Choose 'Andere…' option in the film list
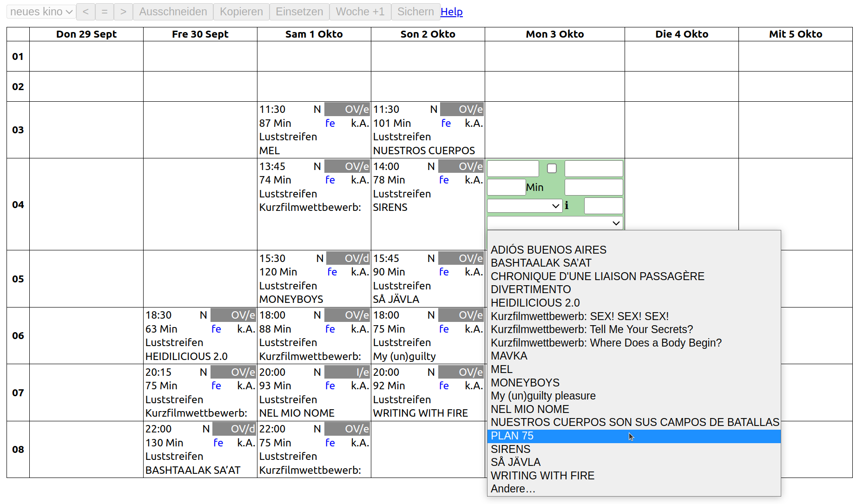 tap(513, 489)
